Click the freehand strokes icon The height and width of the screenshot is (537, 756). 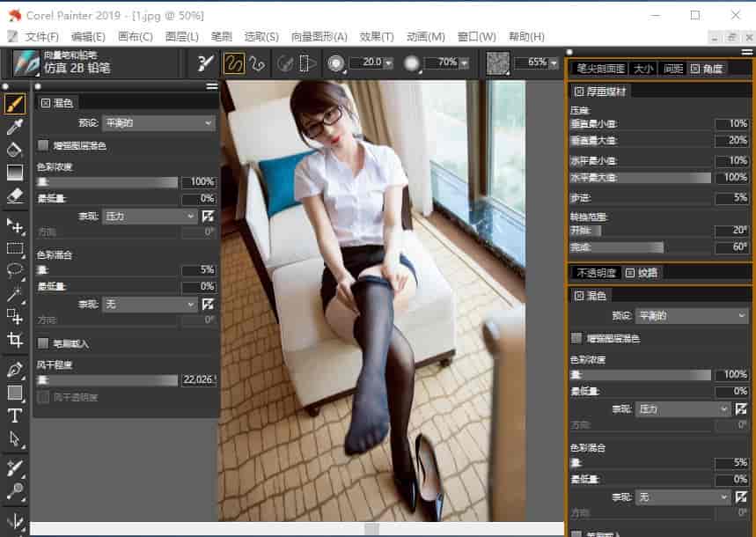233,63
